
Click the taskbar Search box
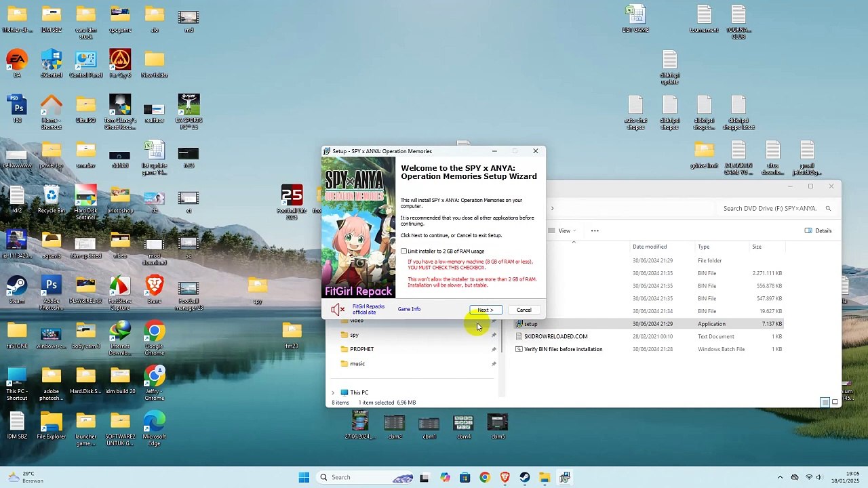click(x=366, y=477)
